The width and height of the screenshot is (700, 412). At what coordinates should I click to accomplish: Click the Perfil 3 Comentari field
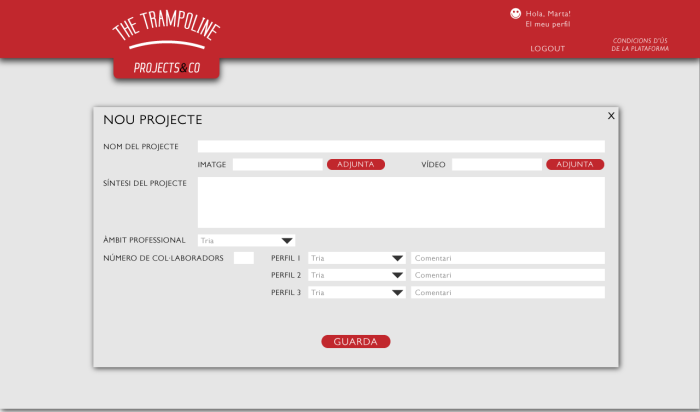coord(507,293)
